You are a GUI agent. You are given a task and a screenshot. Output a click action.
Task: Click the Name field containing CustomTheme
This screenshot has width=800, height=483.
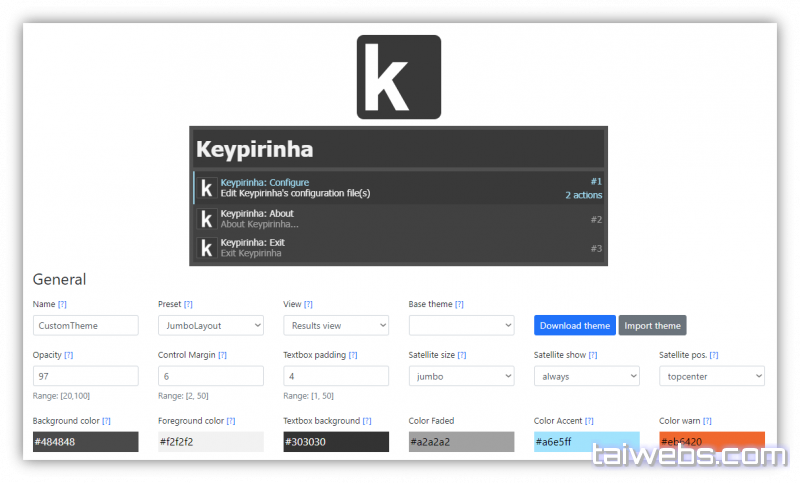85,325
